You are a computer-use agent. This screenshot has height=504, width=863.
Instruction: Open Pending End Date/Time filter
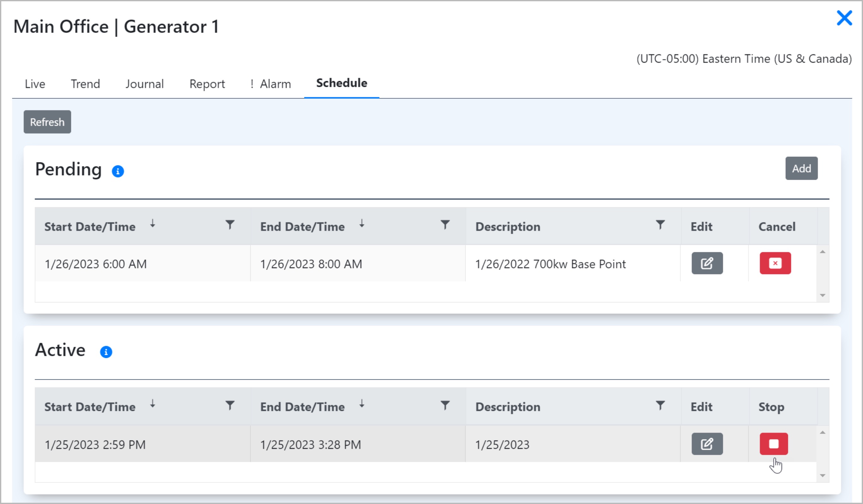(x=445, y=225)
